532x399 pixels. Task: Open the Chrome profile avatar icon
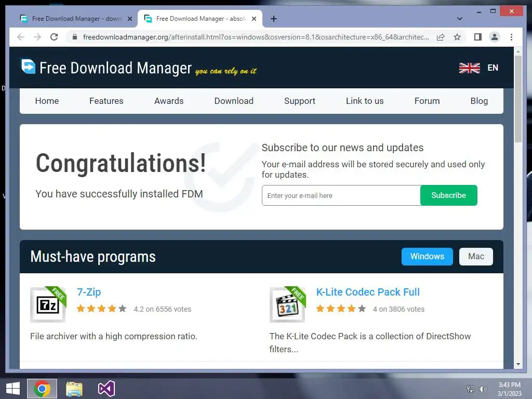[495, 37]
